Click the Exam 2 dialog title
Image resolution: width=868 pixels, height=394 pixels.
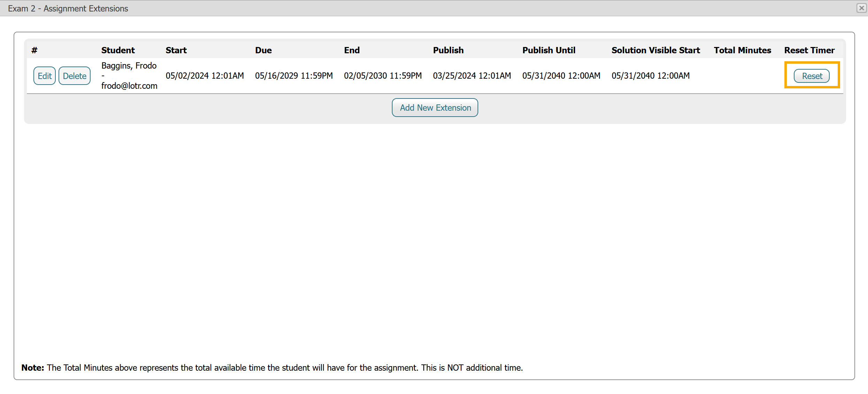tap(68, 8)
